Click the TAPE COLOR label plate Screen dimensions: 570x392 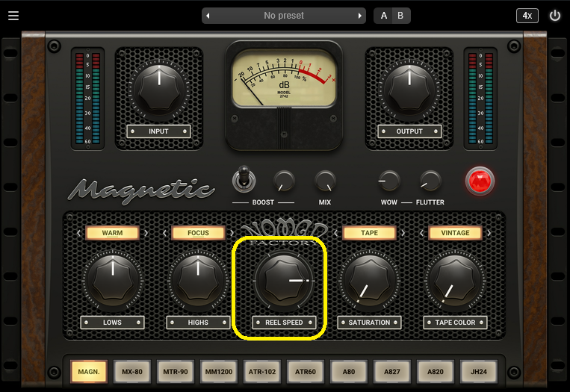point(455,323)
